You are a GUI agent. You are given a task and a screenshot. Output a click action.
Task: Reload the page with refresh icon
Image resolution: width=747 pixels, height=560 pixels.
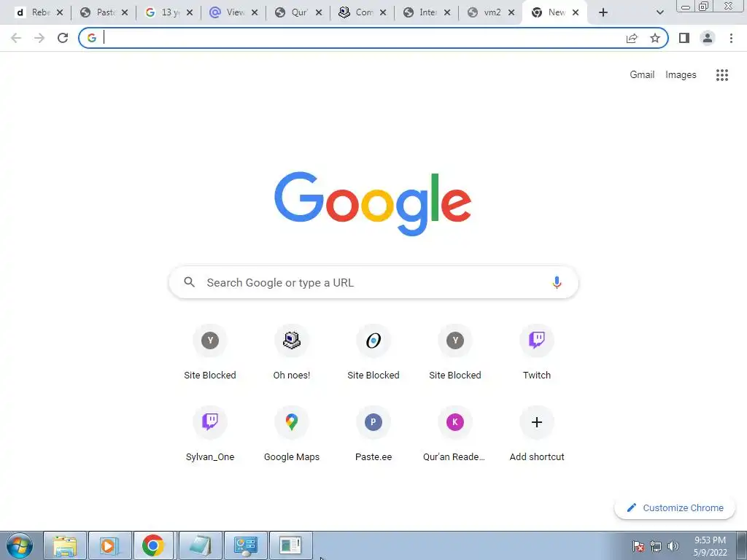[x=63, y=38]
